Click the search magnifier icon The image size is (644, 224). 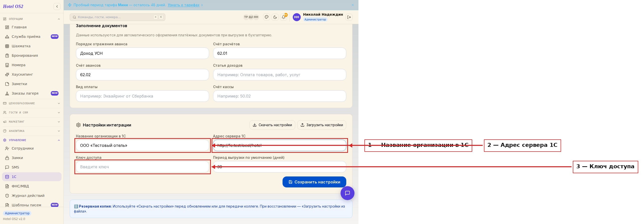74,17
